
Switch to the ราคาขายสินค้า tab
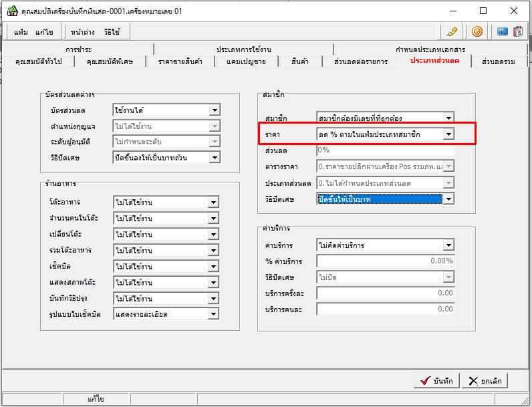click(x=181, y=61)
